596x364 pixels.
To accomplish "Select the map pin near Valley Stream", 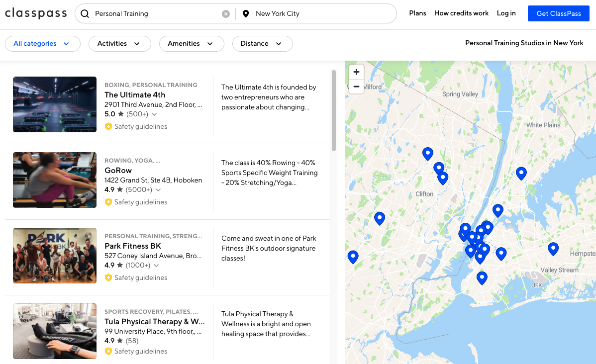I will point(553,249).
